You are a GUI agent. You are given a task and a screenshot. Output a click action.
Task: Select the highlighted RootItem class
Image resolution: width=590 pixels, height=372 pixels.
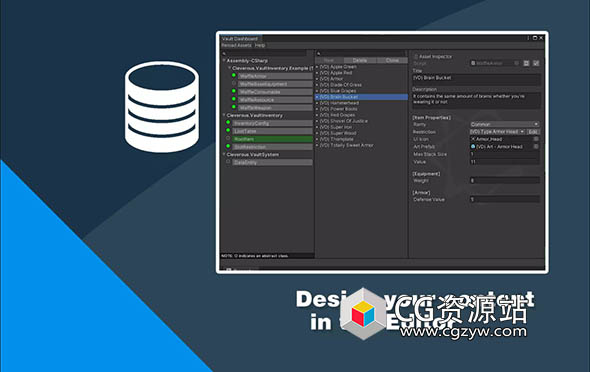click(x=272, y=139)
